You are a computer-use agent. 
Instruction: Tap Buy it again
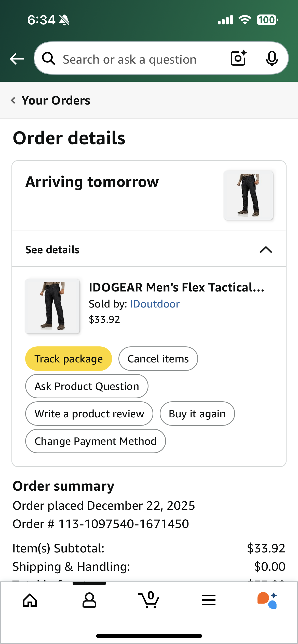[197, 414]
